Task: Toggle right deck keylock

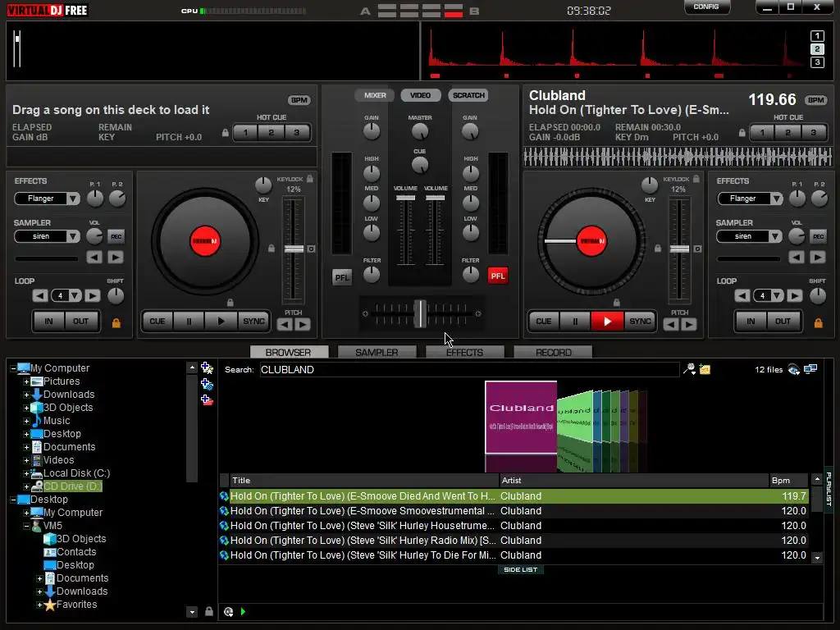Action: (x=696, y=179)
